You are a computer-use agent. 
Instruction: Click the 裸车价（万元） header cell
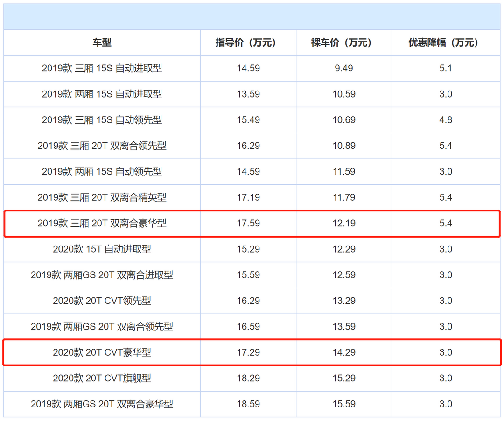[x=343, y=43]
